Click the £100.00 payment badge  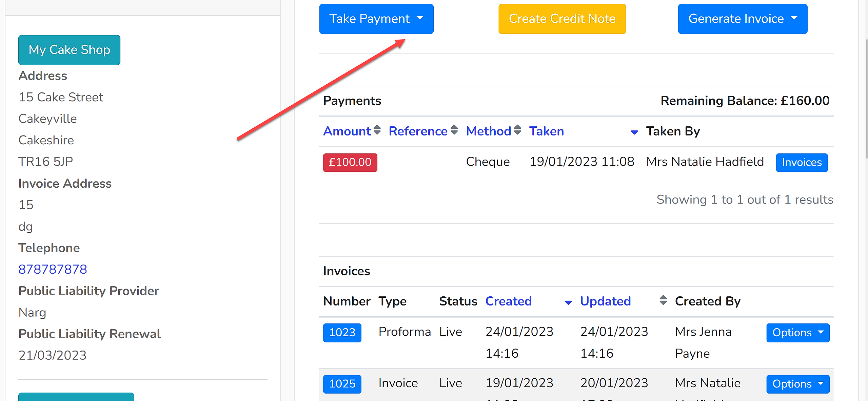(350, 162)
